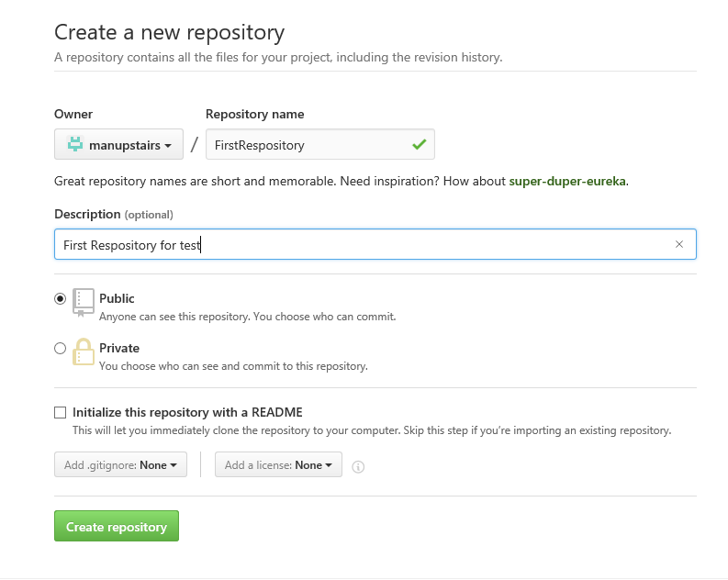Focus the Repository name input field
Image resolution: width=728 pixels, height=580 pixels.
[x=320, y=144]
